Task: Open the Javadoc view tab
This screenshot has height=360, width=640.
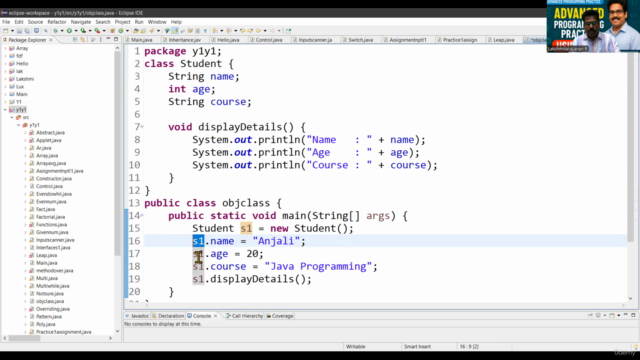Action: [137, 316]
